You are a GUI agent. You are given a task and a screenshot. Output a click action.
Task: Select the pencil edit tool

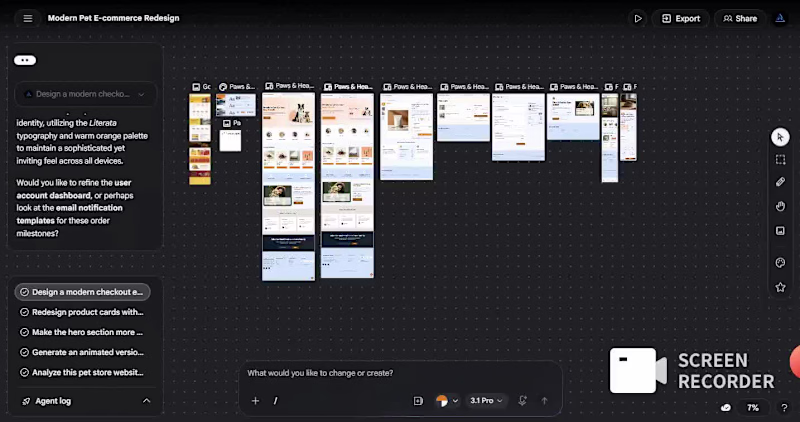[x=780, y=182]
